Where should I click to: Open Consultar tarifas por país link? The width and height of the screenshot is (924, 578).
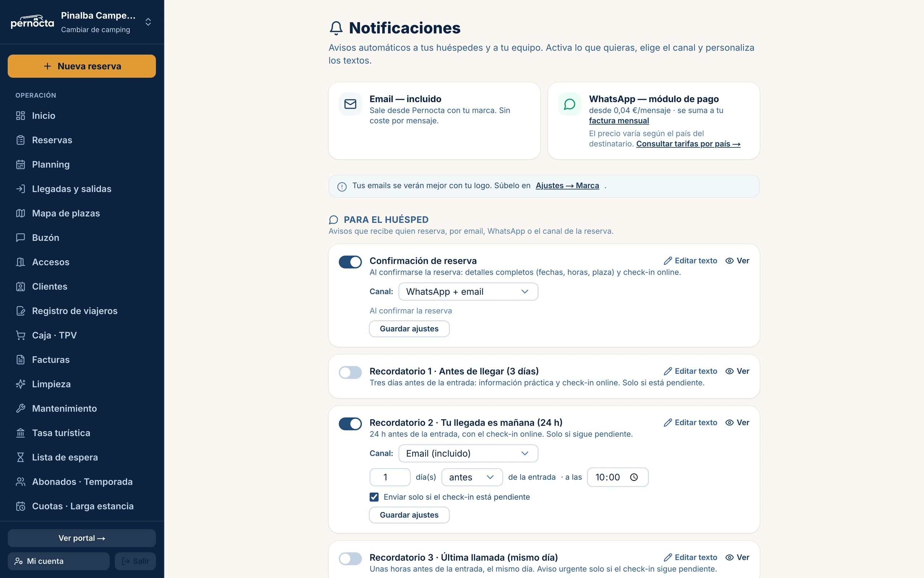point(688,144)
